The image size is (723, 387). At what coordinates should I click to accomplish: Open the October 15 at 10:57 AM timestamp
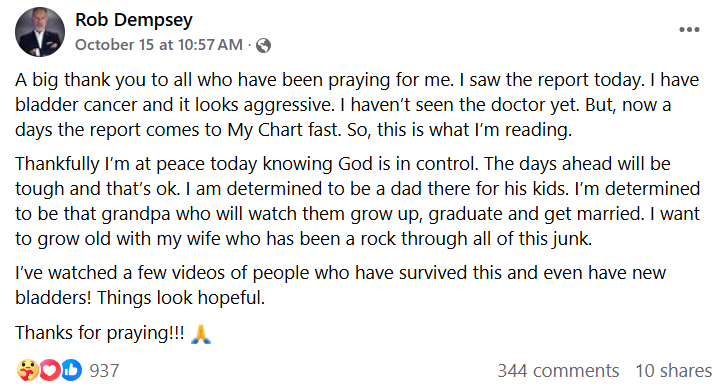[159, 45]
